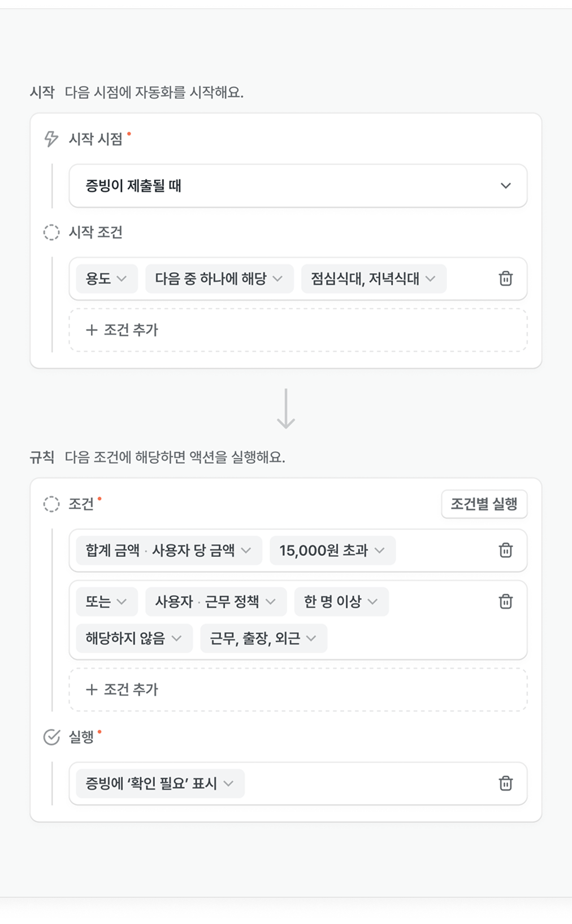Click the checkmark circle icon beside 실행
The image size is (572, 924).
[51, 737]
